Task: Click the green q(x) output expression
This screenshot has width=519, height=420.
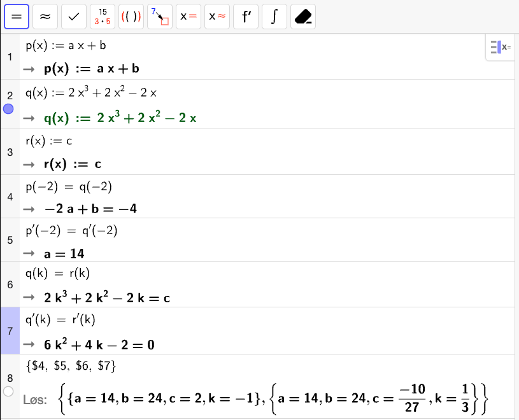Action: click(120, 118)
